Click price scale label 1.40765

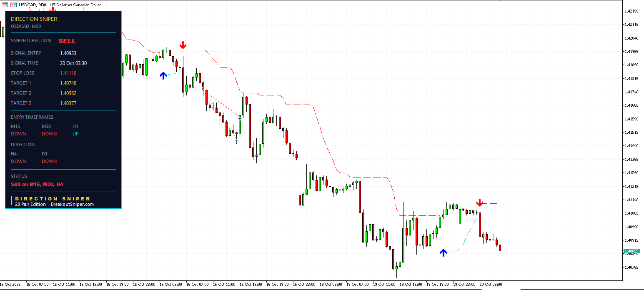click(632, 267)
